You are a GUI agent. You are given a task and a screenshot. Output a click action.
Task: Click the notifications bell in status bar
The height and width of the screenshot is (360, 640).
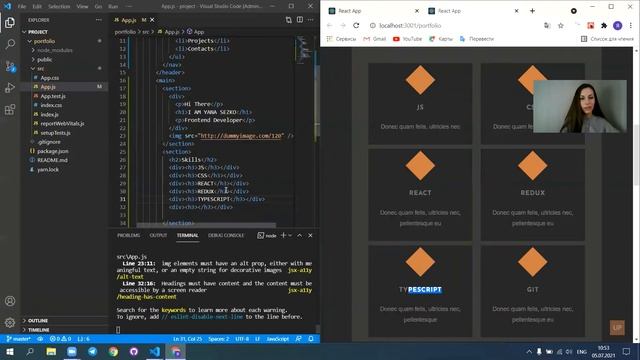(x=311, y=339)
